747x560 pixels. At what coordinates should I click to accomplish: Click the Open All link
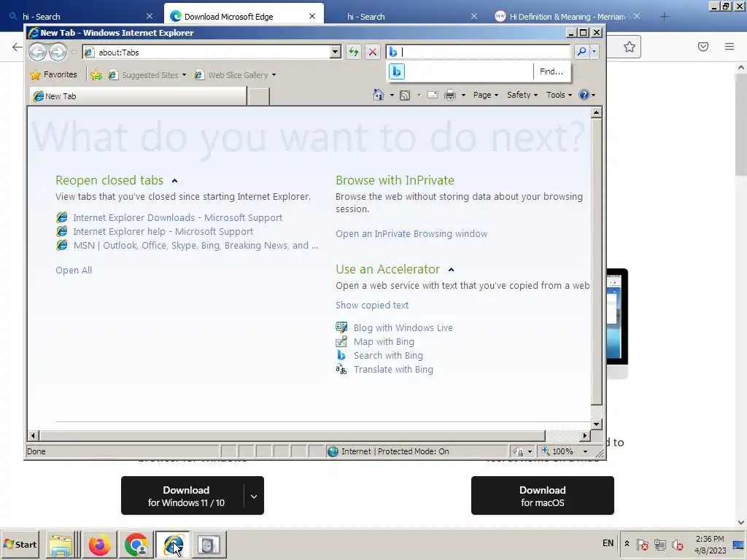pyautogui.click(x=74, y=270)
